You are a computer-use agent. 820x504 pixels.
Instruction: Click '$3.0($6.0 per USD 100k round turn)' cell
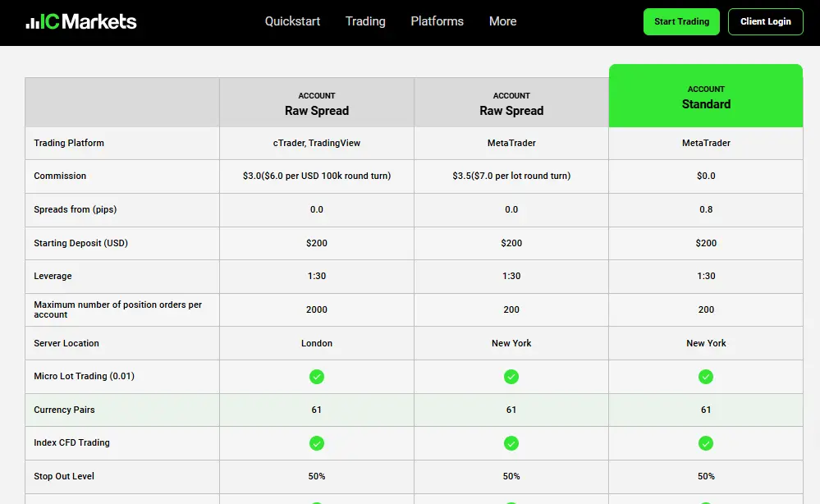click(x=317, y=176)
